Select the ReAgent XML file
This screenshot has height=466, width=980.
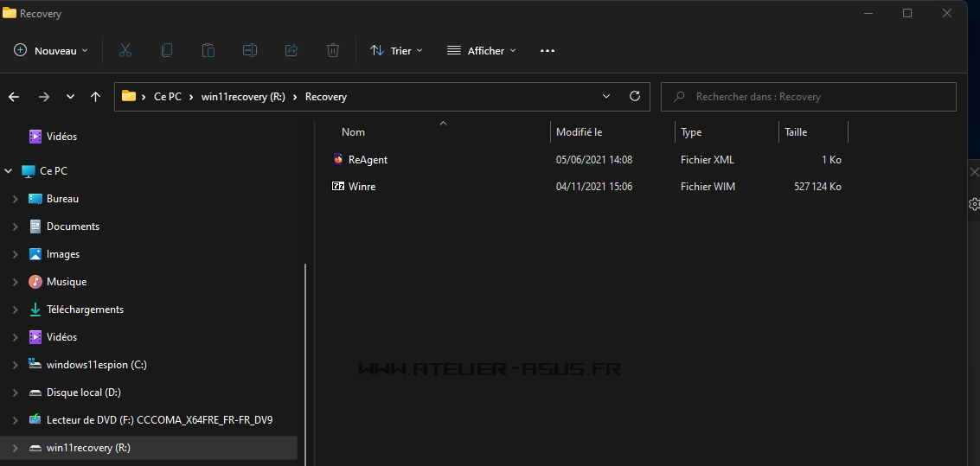tap(368, 160)
